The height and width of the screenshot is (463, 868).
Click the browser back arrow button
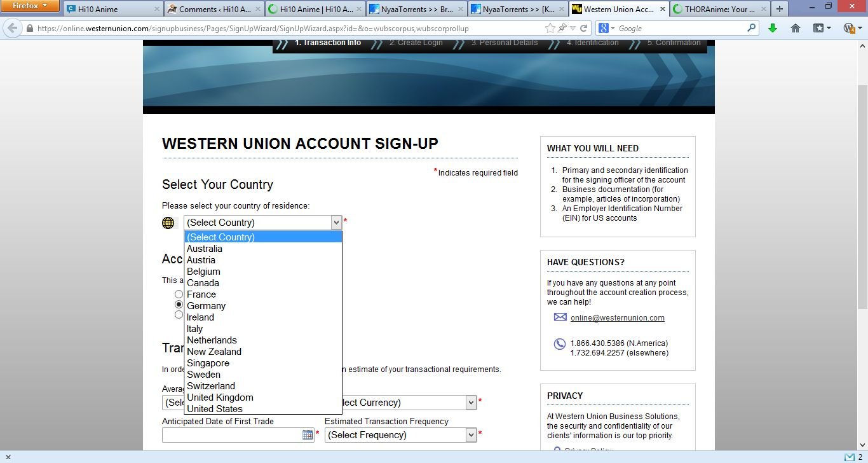[x=12, y=29]
